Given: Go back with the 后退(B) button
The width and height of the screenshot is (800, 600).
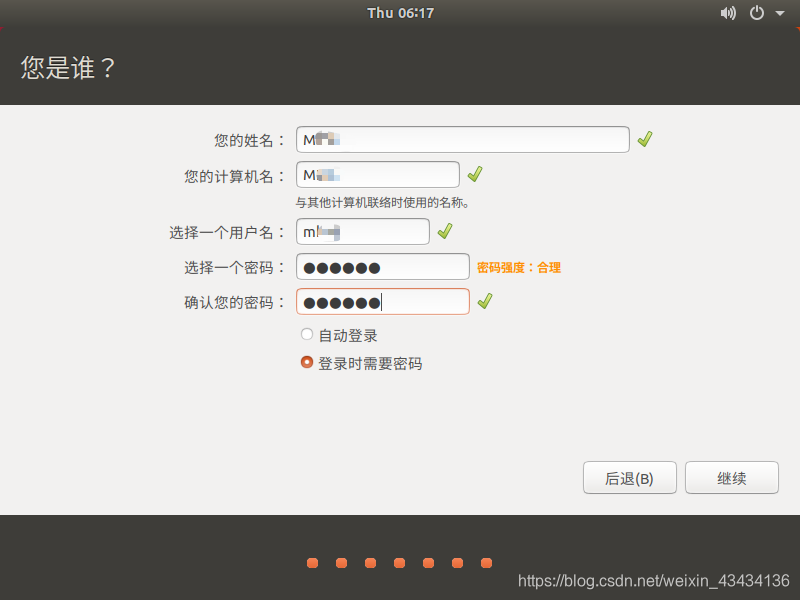Looking at the screenshot, I should tap(630, 478).
